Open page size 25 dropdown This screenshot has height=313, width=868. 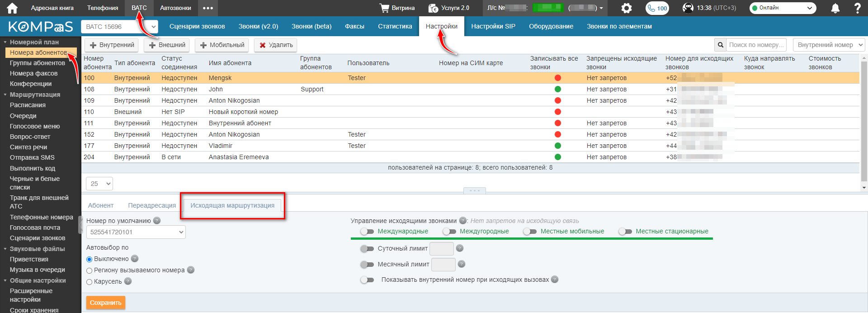[99, 184]
